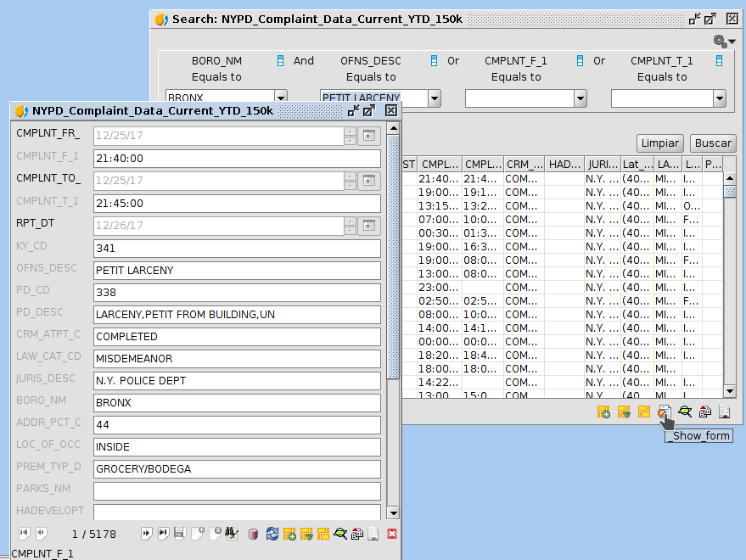Toggle the blue field icon beside CMPLNT_T_1
This screenshot has width=746, height=560.
(719, 61)
